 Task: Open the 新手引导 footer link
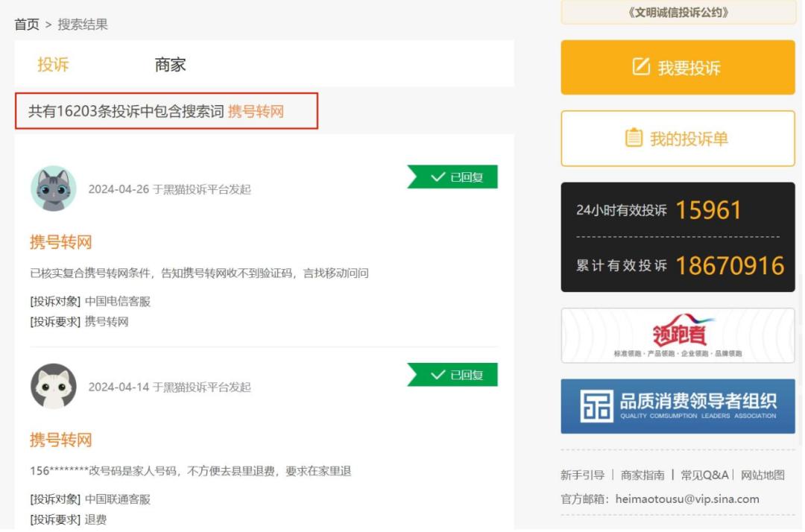click(x=582, y=475)
